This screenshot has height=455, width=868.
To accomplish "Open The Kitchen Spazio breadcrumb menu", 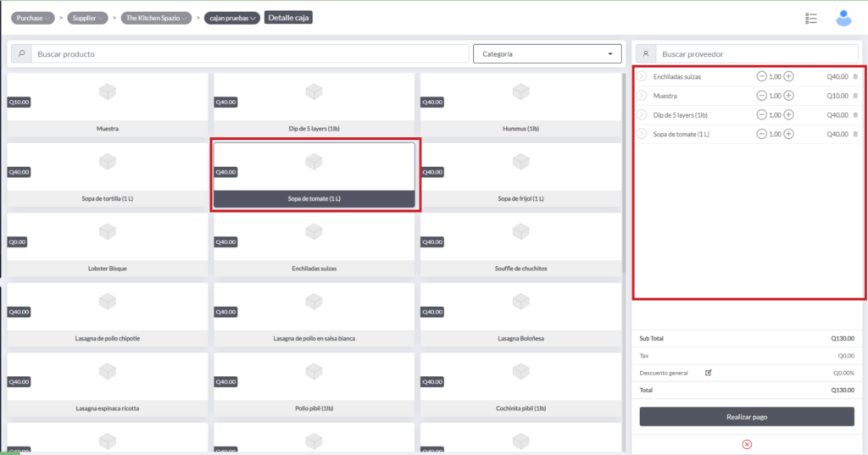I will click(156, 18).
